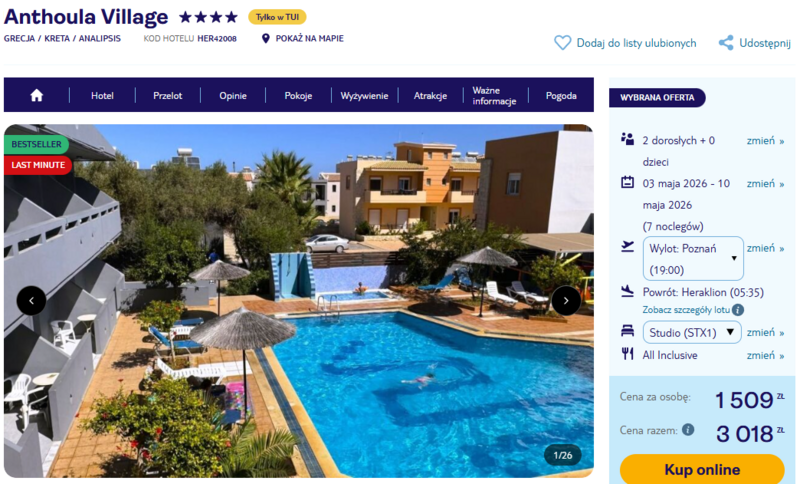This screenshot has height=484, width=800.
Task: Show next photo with right arrow
Action: [566, 300]
